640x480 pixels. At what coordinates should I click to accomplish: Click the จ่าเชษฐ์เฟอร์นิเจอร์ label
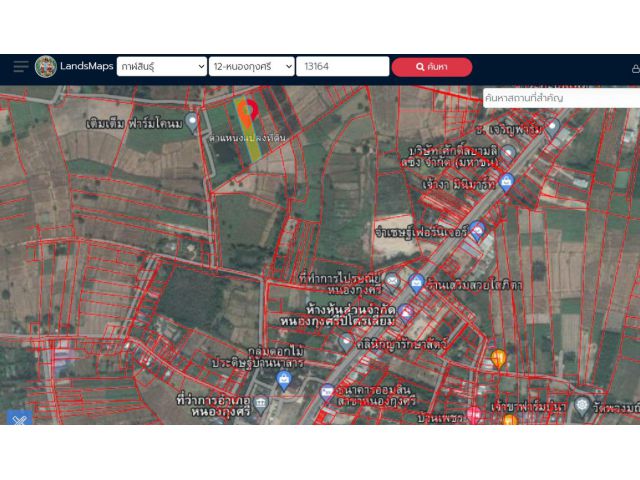(x=422, y=232)
